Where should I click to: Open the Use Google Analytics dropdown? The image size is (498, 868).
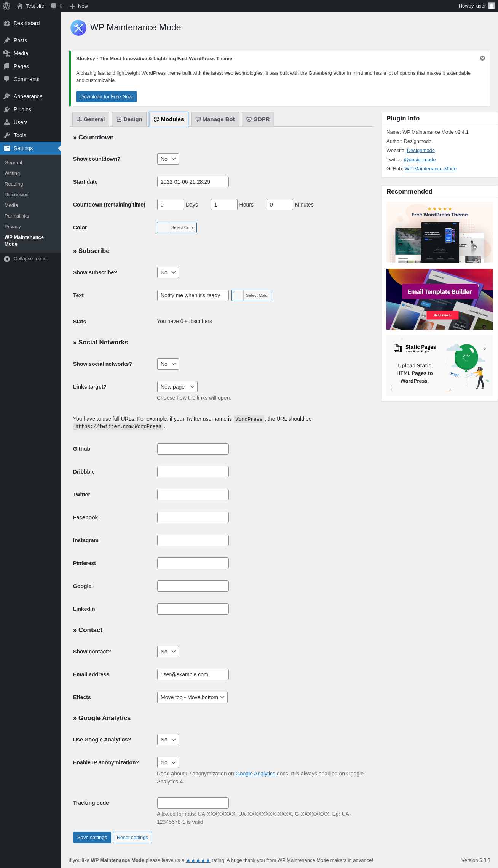coord(168,740)
